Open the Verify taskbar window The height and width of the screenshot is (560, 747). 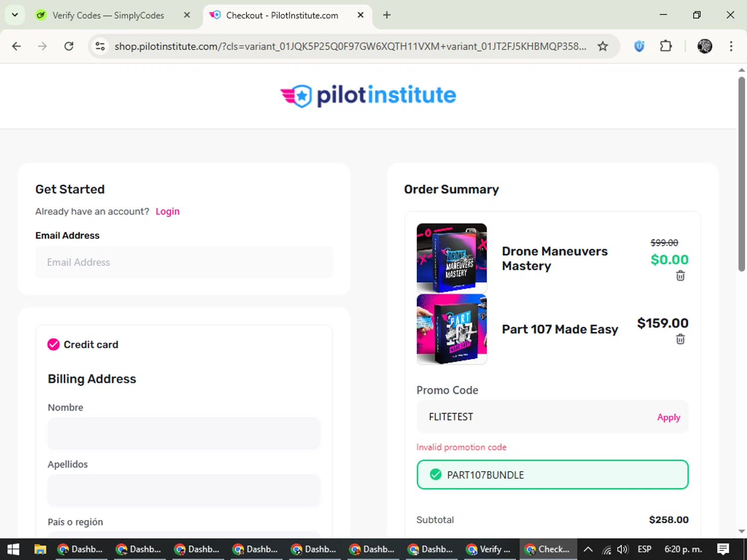[x=490, y=549]
